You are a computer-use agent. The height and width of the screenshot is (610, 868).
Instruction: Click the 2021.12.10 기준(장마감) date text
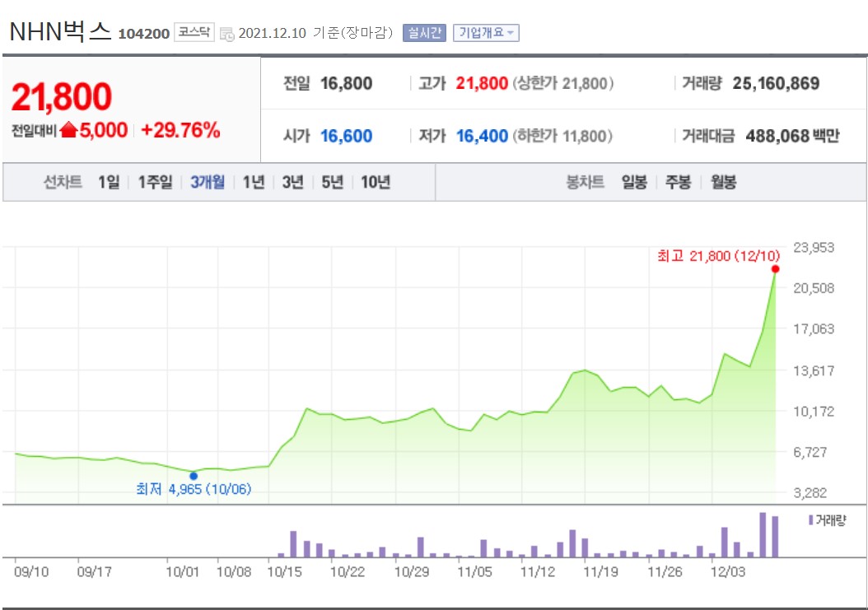[315, 33]
